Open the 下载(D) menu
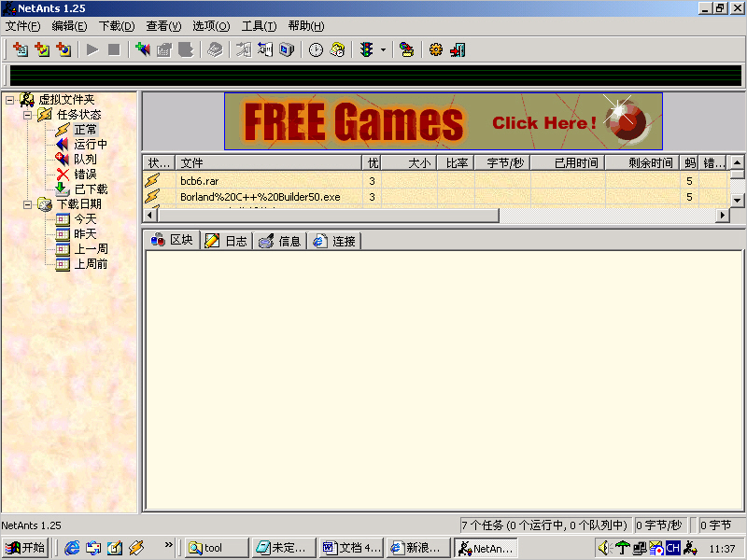747x560 pixels. point(117,26)
